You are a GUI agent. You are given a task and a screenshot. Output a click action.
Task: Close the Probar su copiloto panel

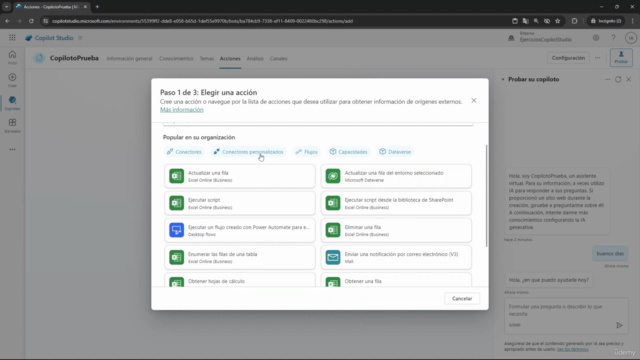(629, 80)
